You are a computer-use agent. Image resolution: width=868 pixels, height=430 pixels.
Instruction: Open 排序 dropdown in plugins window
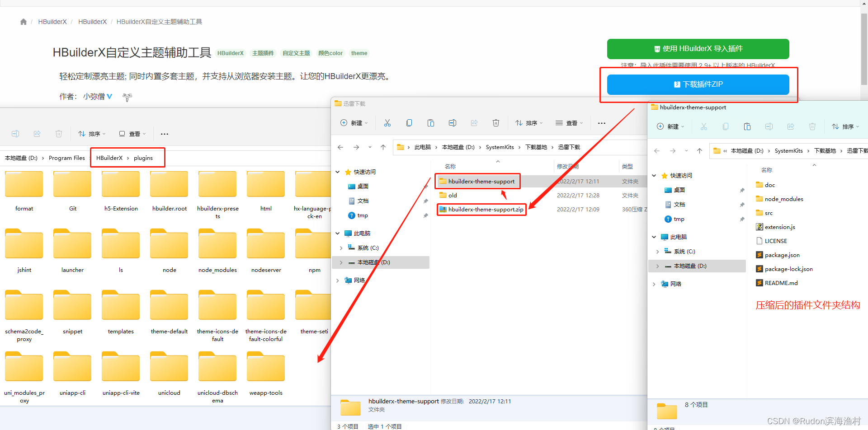92,134
